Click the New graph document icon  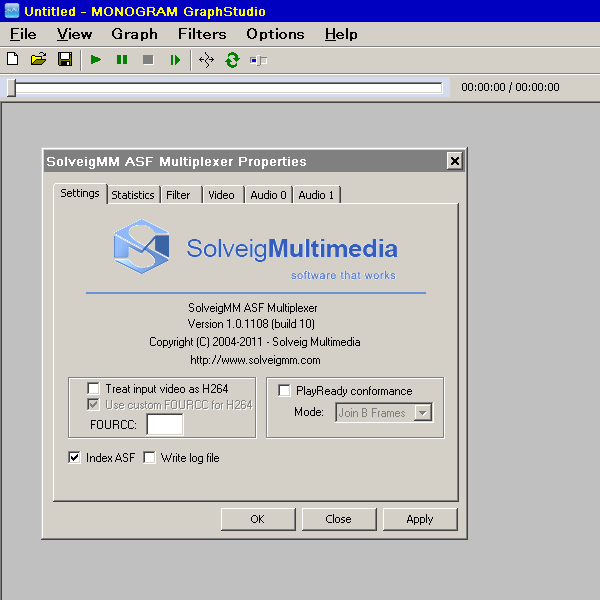click(x=13, y=60)
